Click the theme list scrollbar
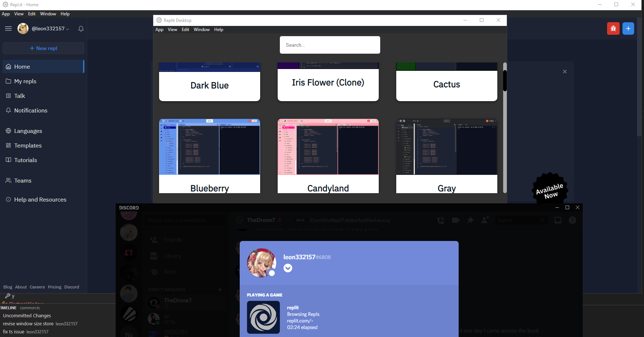The width and height of the screenshot is (644, 337). coord(505,128)
